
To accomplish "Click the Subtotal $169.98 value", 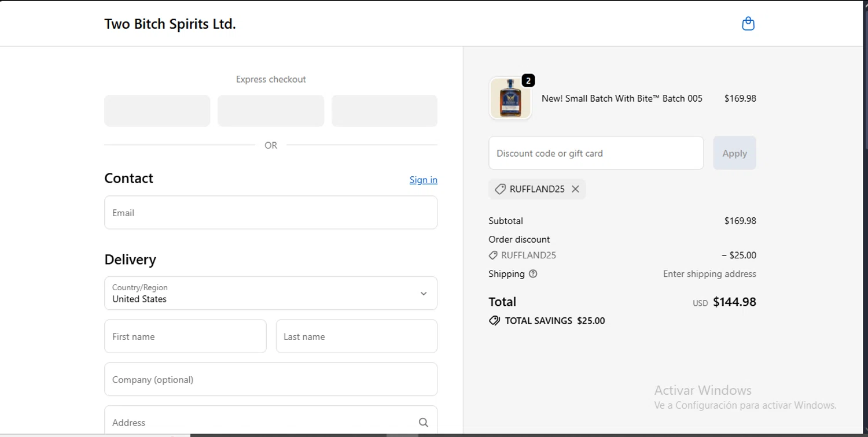I will pyautogui.click(x=740, y=221).
